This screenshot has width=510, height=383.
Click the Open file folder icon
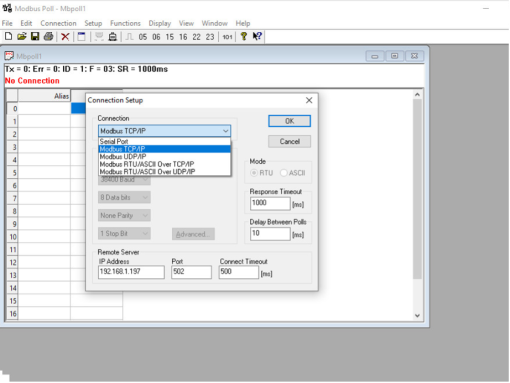click(22, 36)
